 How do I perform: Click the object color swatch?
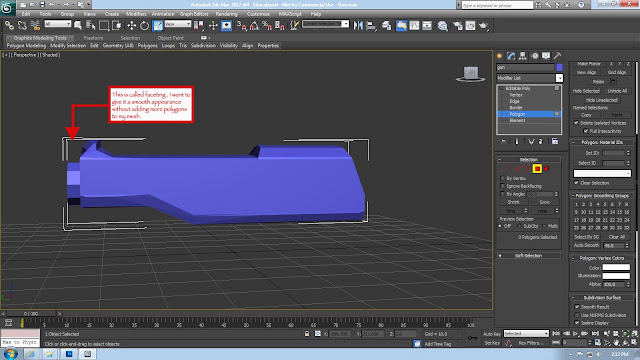tap(559, 67)
